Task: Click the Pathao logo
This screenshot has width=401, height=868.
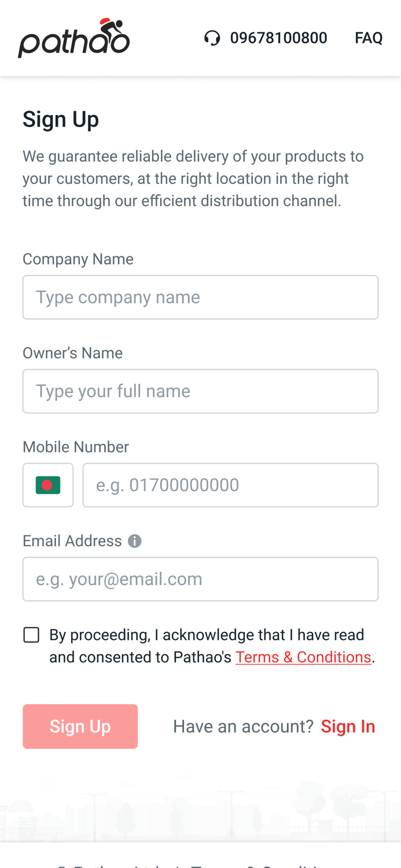Action: [x=73, y=37]
